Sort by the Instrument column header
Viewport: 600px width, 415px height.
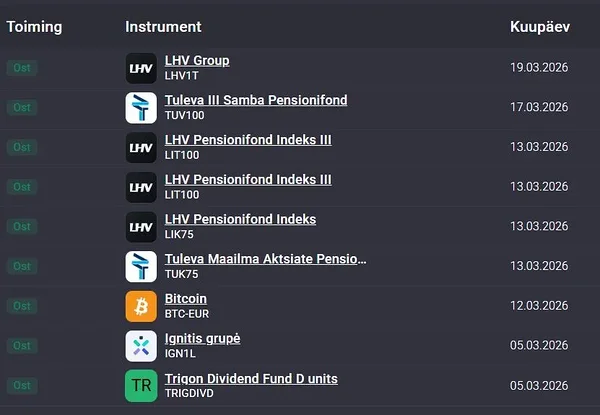163,27
